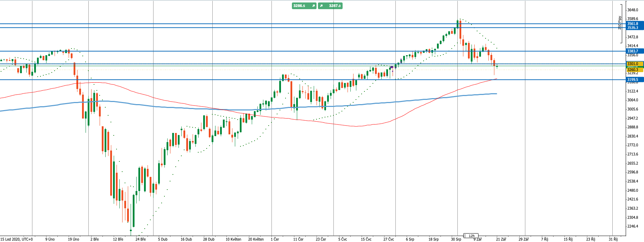Select the 3199.5 horizontal line label

tap(635, 80)
